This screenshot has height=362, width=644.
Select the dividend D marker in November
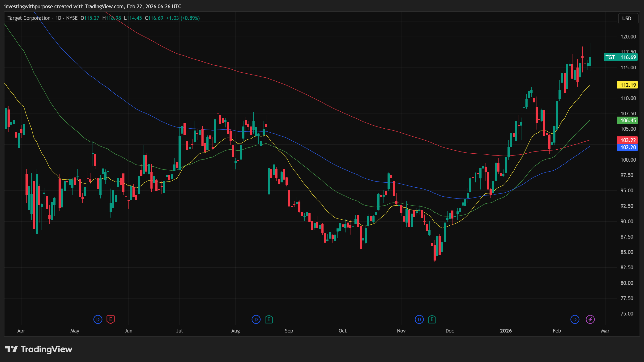tap(419, 319)
